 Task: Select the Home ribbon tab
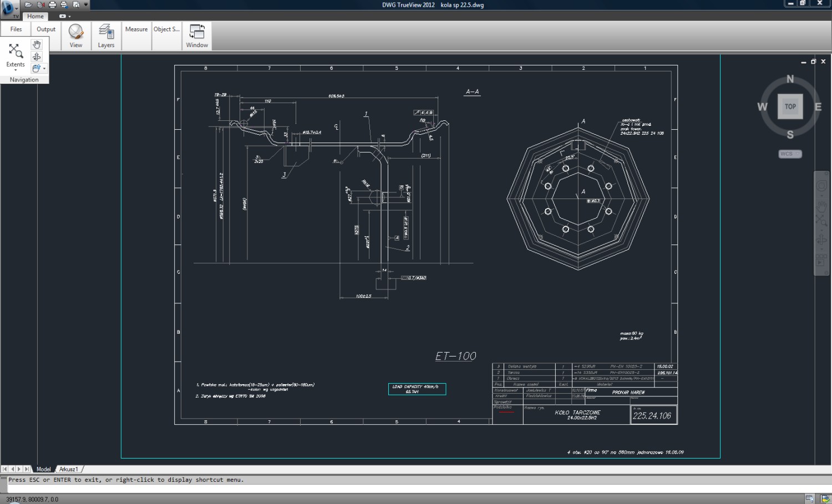click(x=35, y=16)
